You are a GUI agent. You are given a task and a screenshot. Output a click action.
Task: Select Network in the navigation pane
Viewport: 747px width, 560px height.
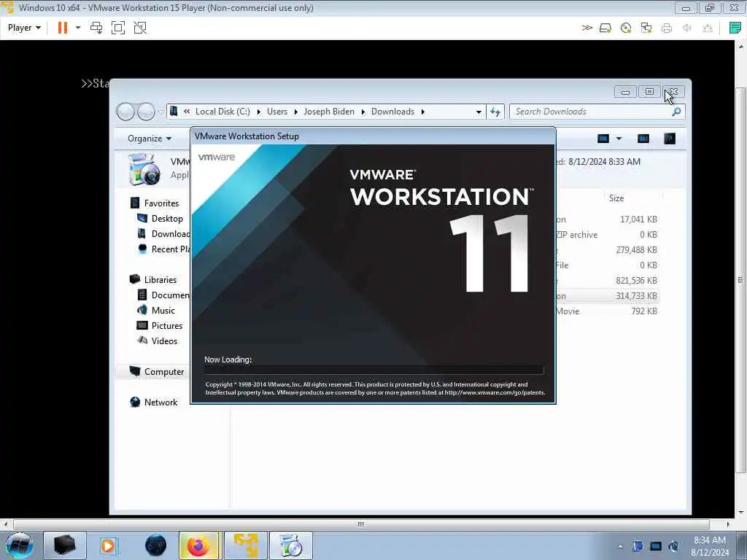click(x=160, y=402)
